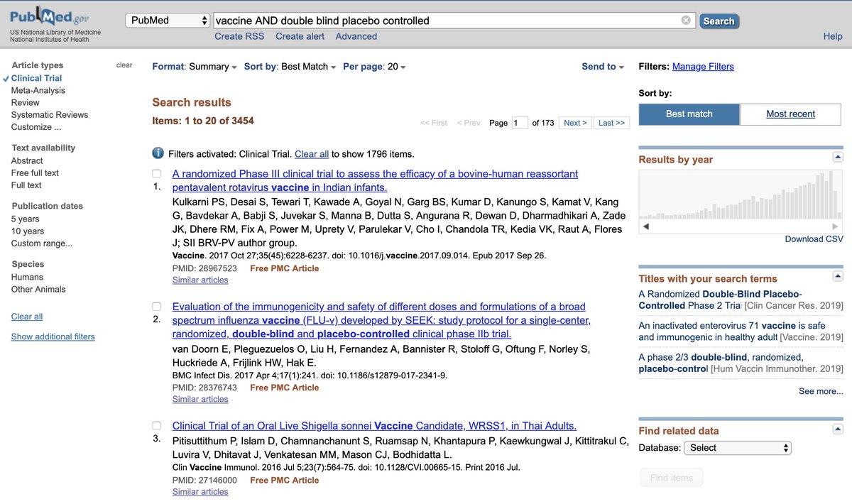Image resolution: width=852 pixels, height=504 pixels.
Task: Click Free PMC Article for PMID 28967523
Action: tap(285, 268)
